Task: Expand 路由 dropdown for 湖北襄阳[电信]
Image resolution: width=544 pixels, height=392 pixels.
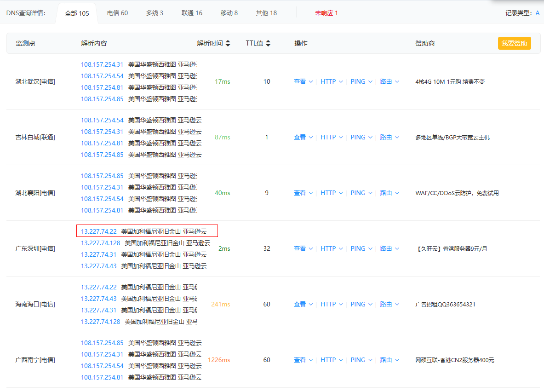Action: 389,193
